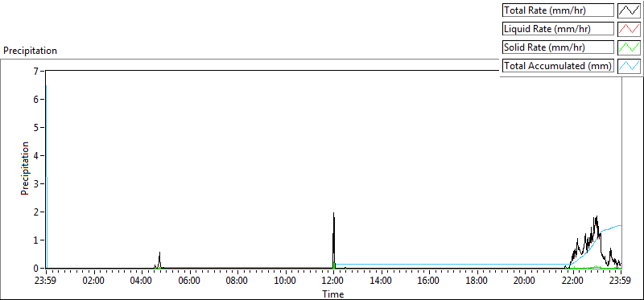This screenshot has width=644, height=300.
Task: Click the 4 value on the Y axis
Action: pyautogui.click(x=35, y=156)
